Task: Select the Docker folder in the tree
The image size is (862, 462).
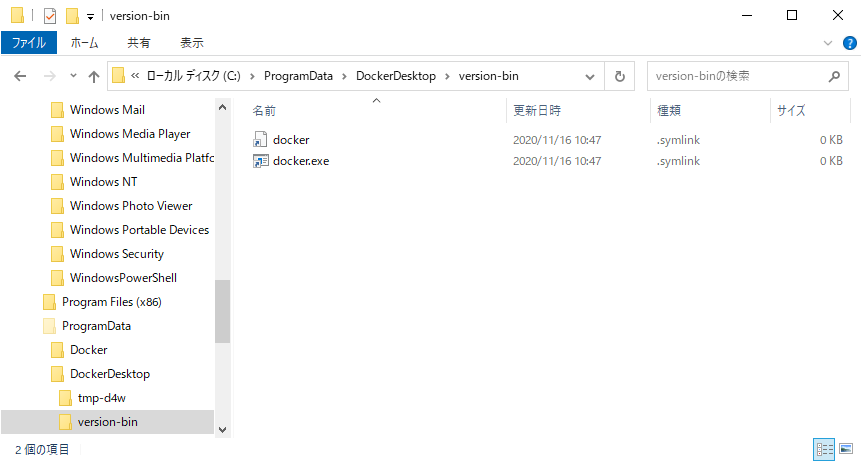Action: pos(89,350)
